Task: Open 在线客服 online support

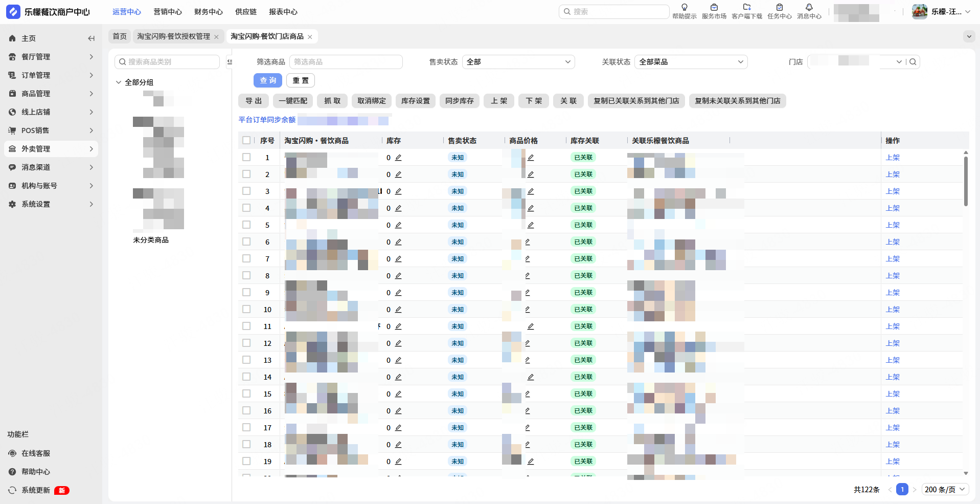Action: tap(36, 453)
